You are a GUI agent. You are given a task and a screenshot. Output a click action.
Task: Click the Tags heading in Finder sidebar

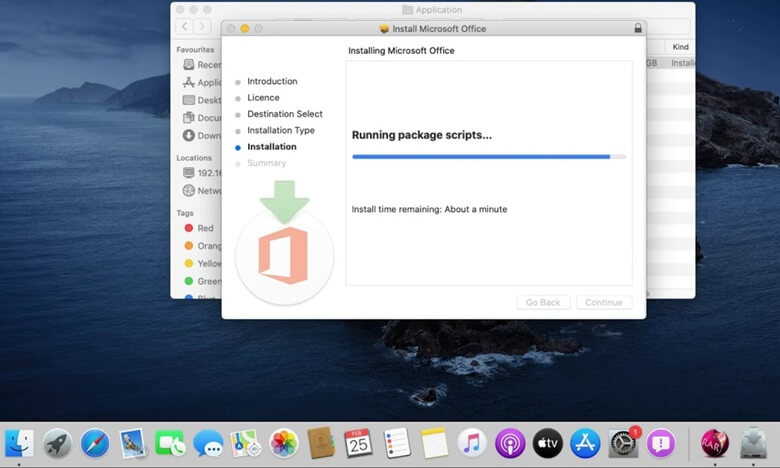coord(185,213)
